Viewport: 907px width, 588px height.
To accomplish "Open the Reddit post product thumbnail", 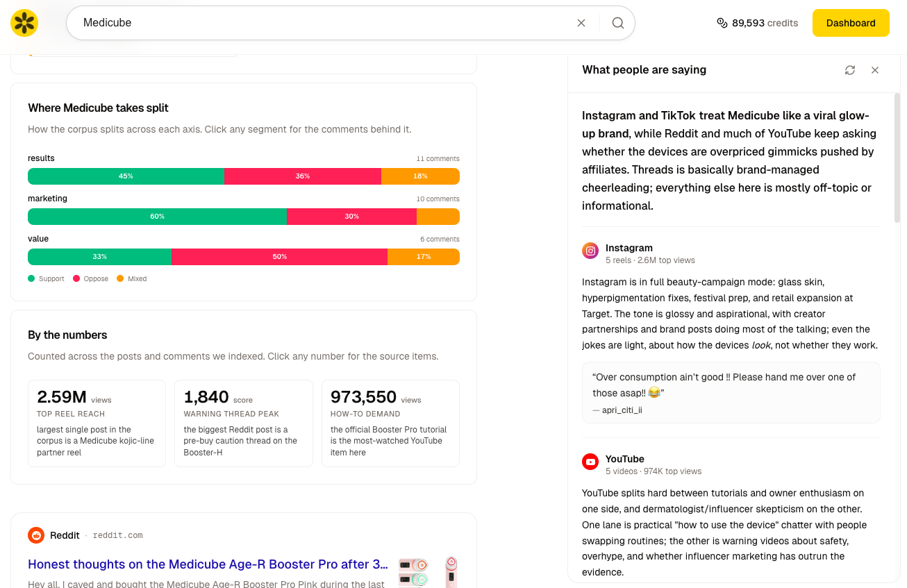I will [x=428, y=571].
